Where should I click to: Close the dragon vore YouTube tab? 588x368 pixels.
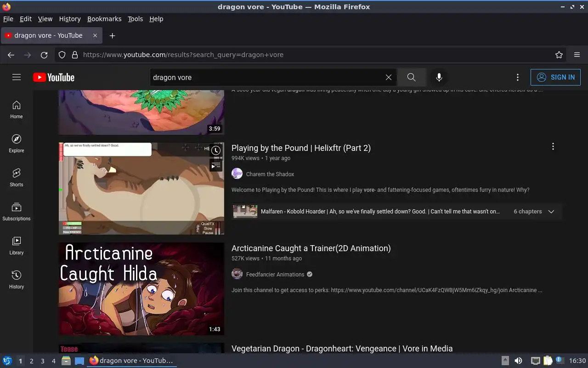[x=95, y=35]
